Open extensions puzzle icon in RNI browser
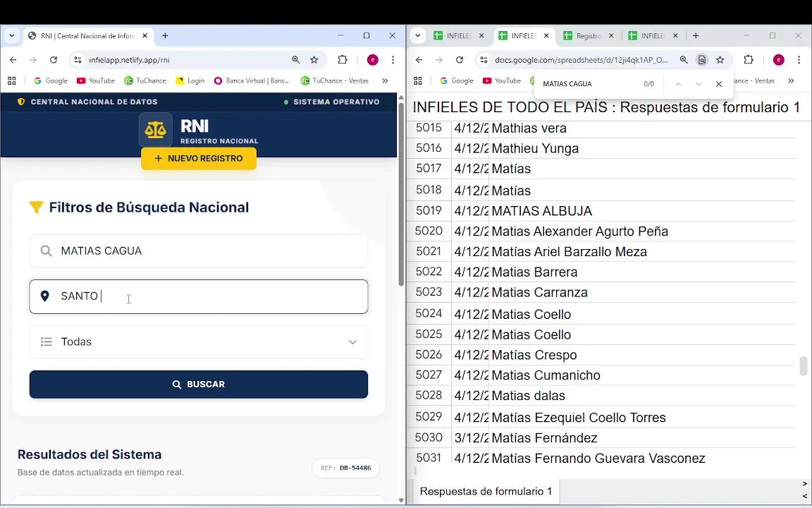This screenshot has height=508, width=812. pyautogui.click(x=343, y=60)
